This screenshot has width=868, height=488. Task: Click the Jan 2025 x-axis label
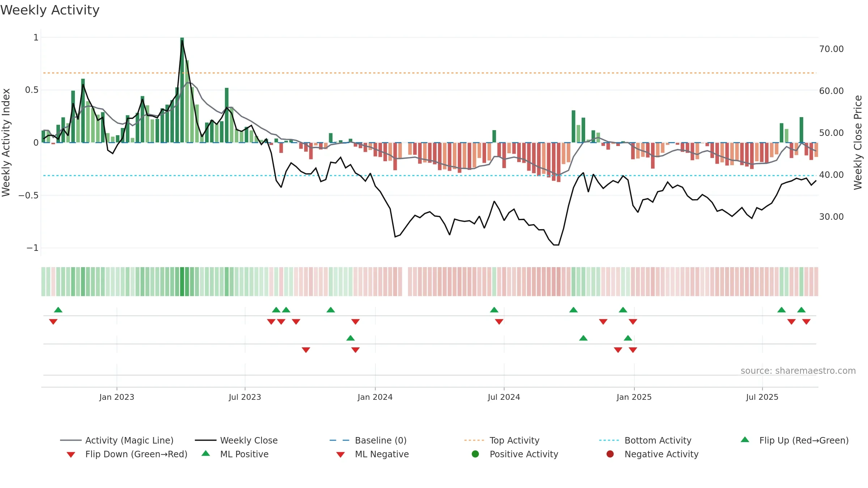tap(634, 397)
